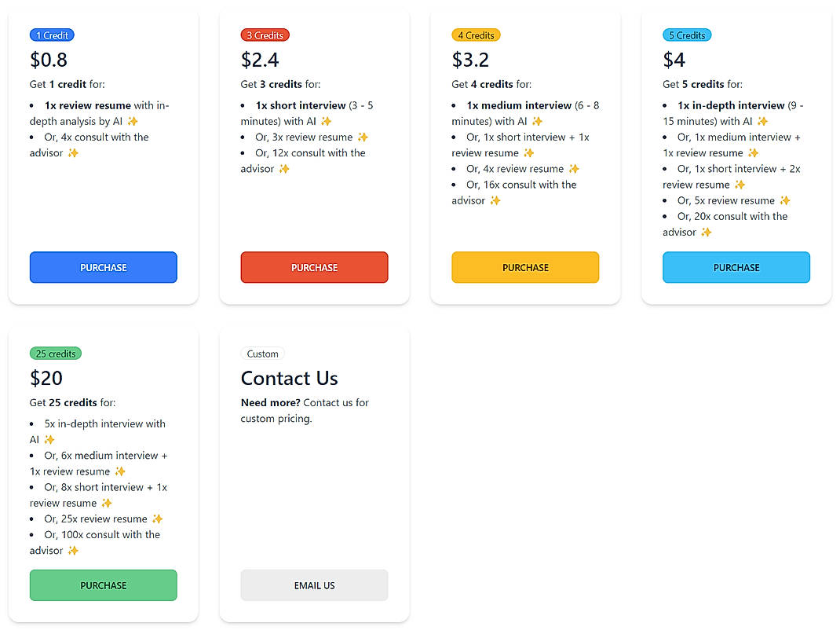This screenshot has width=840, height=634.
Task: Click the EMAIL US button
Action: (x=314, y=585)
